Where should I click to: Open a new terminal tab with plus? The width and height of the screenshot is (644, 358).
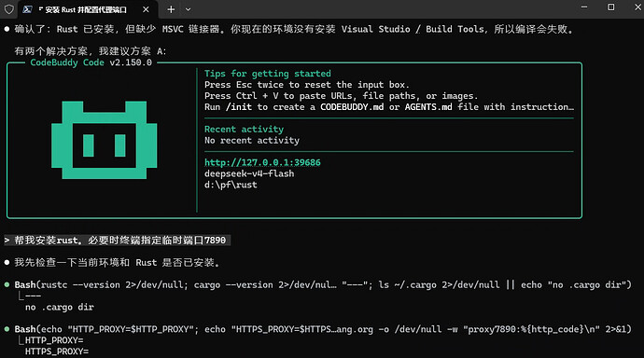coord(171,9)
